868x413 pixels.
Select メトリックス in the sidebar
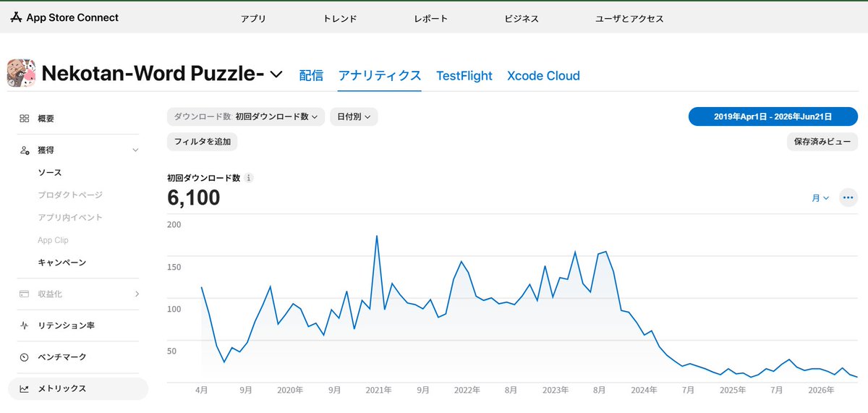tap(78, 389)
